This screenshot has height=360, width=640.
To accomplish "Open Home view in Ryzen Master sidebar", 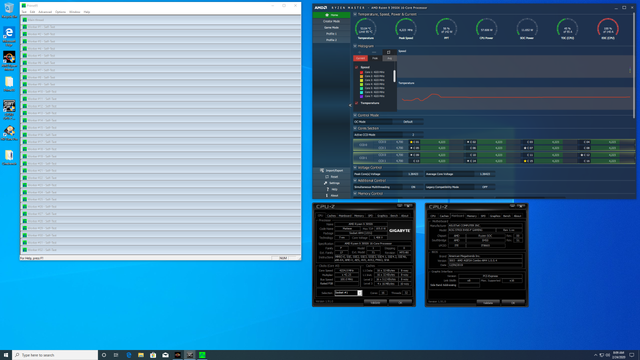I will point(331,15).
